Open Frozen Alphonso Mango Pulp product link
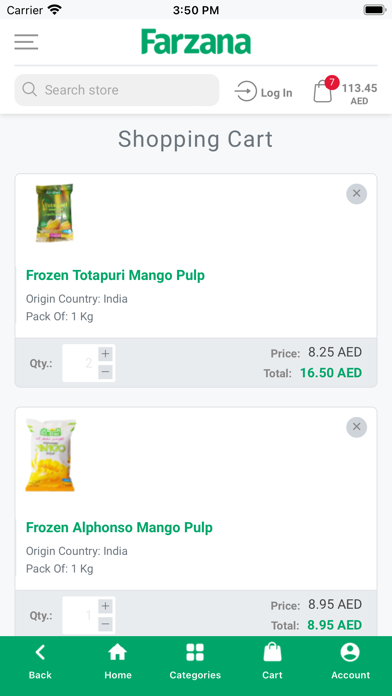The height and width of the screenshot is (696, 392). coord(119,527)
